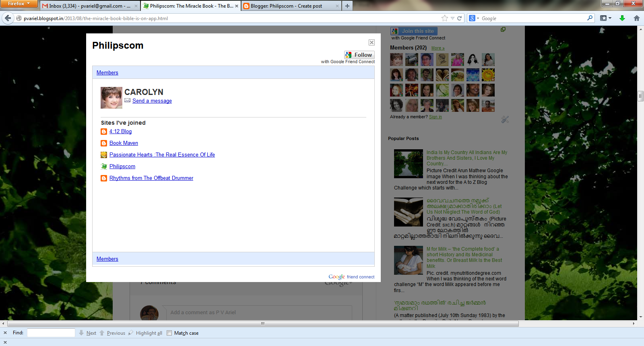Focus the Find text input field
Screen dimensions: 644x346
click(51, 333)
